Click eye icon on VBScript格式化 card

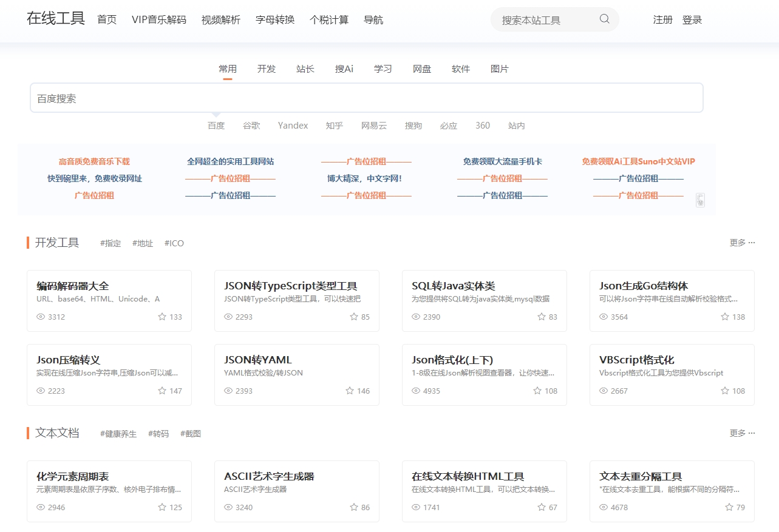604,391
